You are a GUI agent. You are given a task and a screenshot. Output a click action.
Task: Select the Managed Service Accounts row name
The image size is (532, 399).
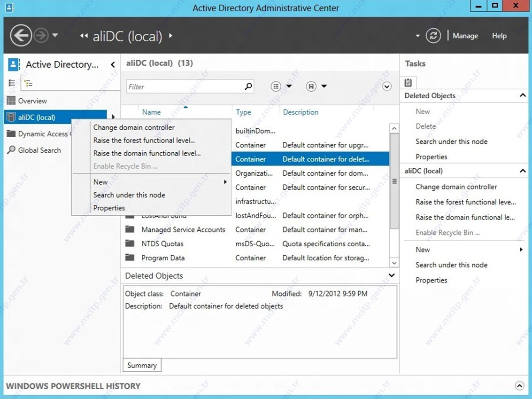coord(183,229)
